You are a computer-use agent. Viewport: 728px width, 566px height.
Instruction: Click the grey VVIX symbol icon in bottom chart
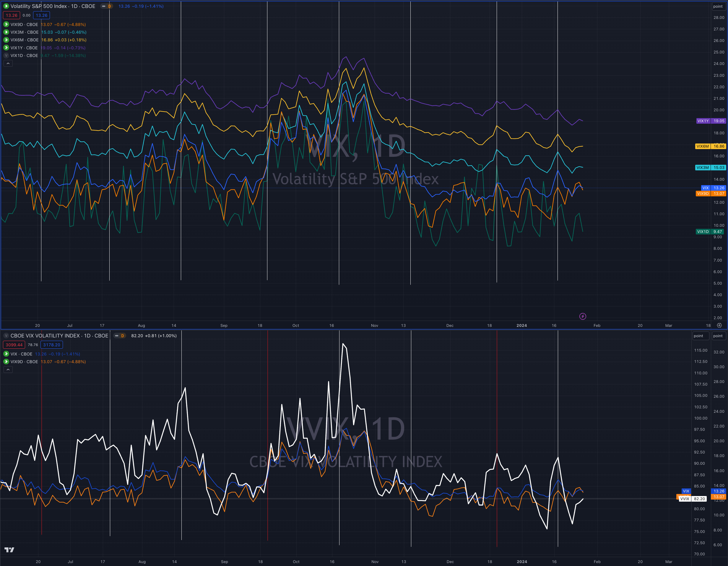pos(6,335)
